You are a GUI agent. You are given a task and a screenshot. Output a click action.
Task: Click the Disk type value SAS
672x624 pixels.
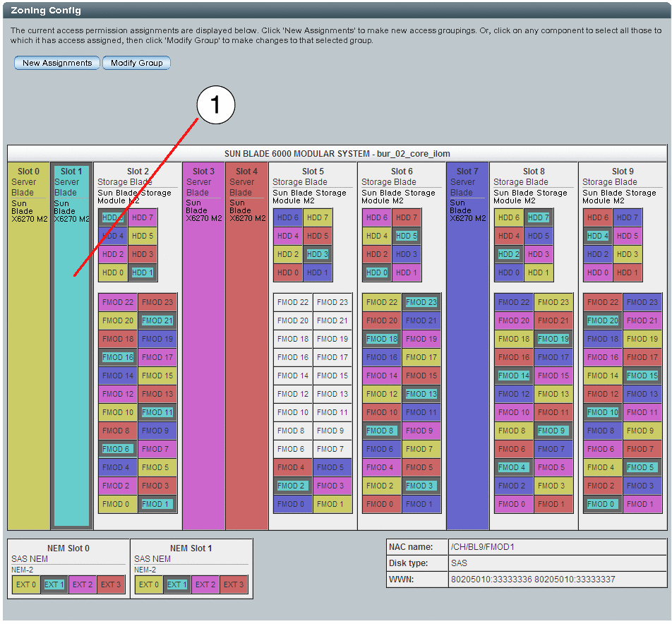(x=459, y=563)
